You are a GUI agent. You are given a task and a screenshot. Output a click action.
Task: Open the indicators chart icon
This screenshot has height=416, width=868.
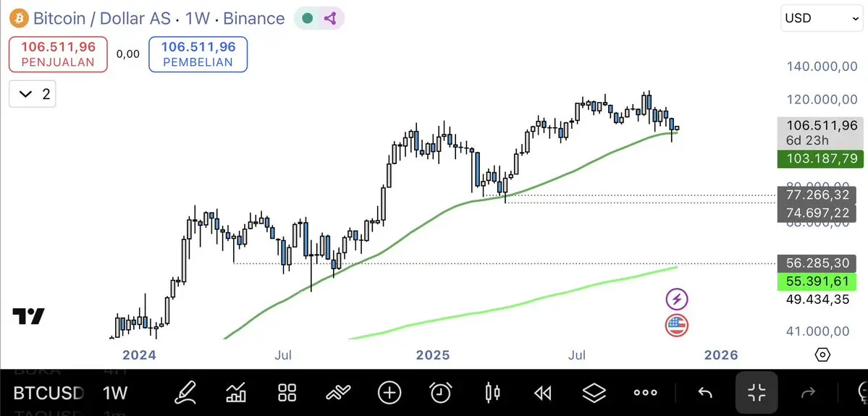(237, 394)
